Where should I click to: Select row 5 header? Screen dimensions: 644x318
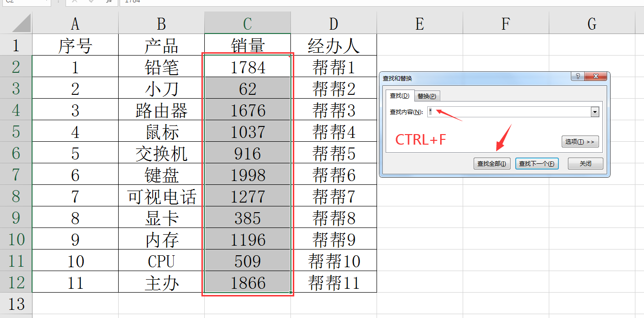click(16, 131)
